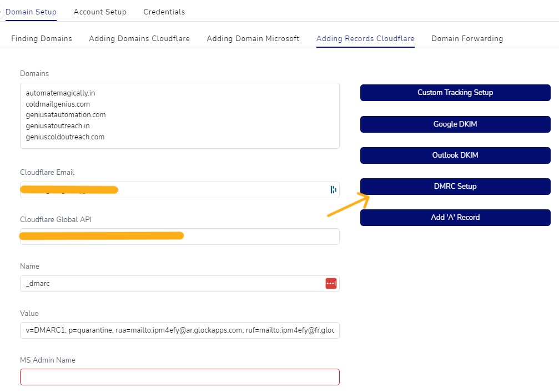Click the geniuscoldoutreach.com domain line
Viewport: 559px width, 392px height.
65,137
